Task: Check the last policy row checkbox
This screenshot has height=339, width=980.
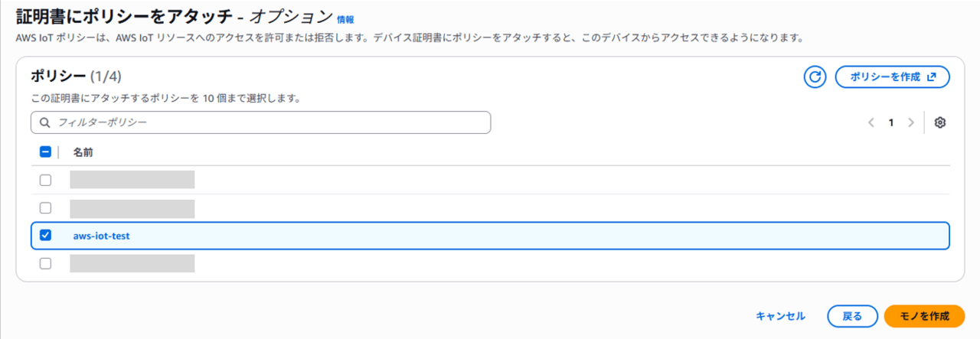Action: [45, 263]
